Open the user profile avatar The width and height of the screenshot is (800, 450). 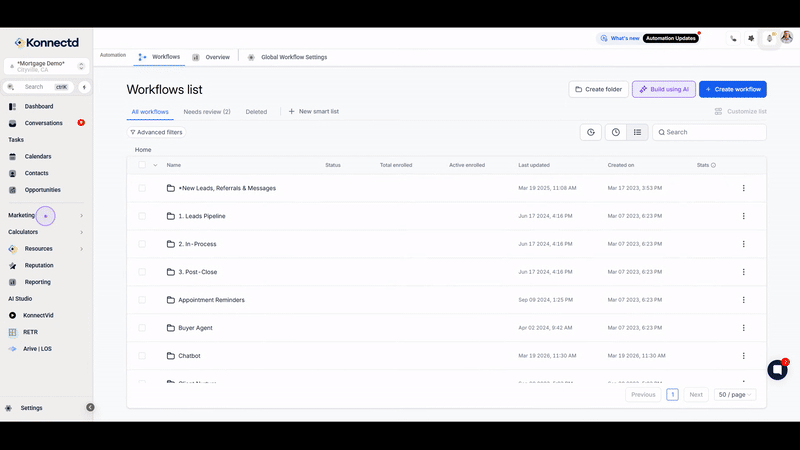[x=787, y=37]
